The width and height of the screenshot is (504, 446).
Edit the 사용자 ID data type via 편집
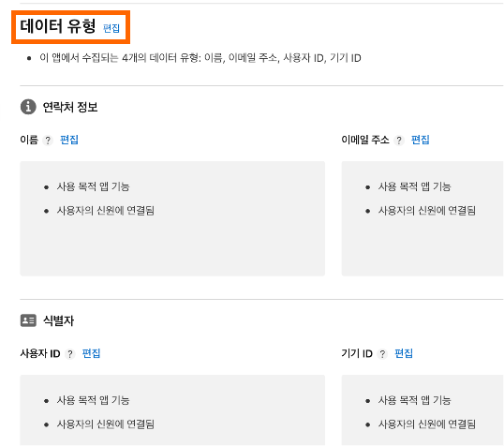[x=91, y=353]
